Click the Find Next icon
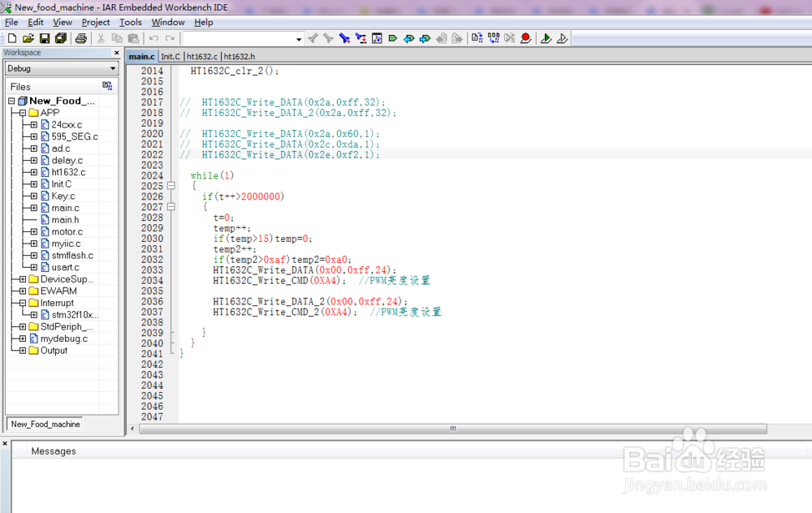 (328, 38)
